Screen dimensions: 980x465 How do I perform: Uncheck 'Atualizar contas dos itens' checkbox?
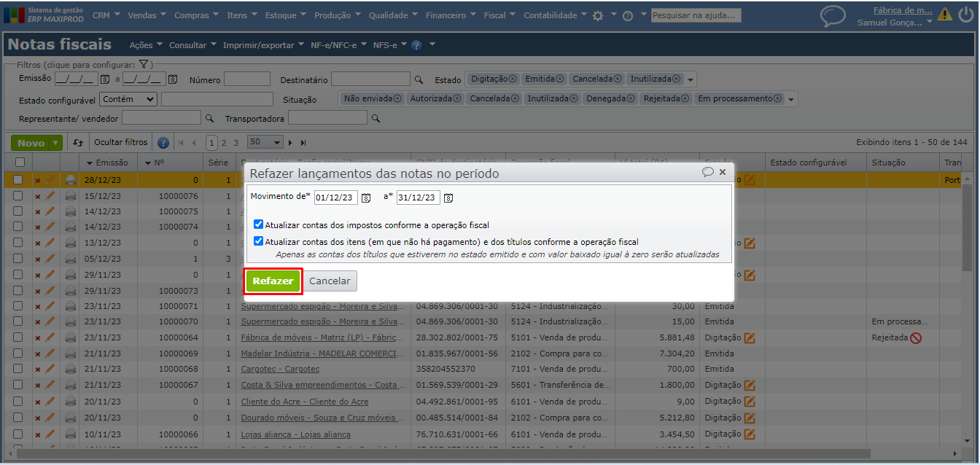[x=259, y=241]
